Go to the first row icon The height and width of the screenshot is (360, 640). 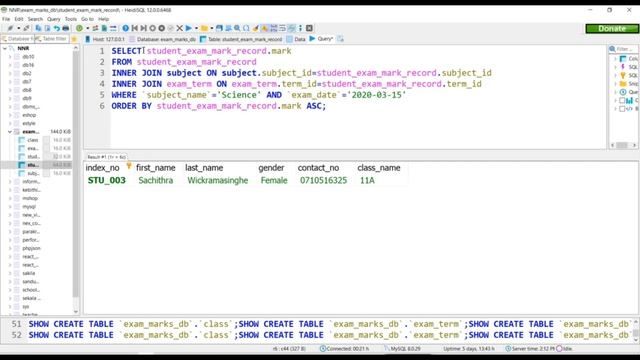[x=135, y=28]
